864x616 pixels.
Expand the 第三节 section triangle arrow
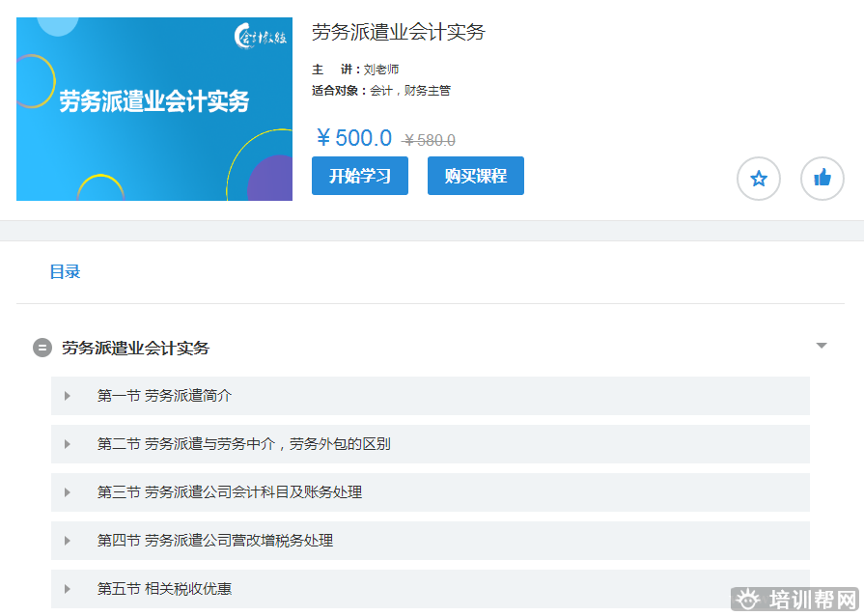tap(68, 492)
